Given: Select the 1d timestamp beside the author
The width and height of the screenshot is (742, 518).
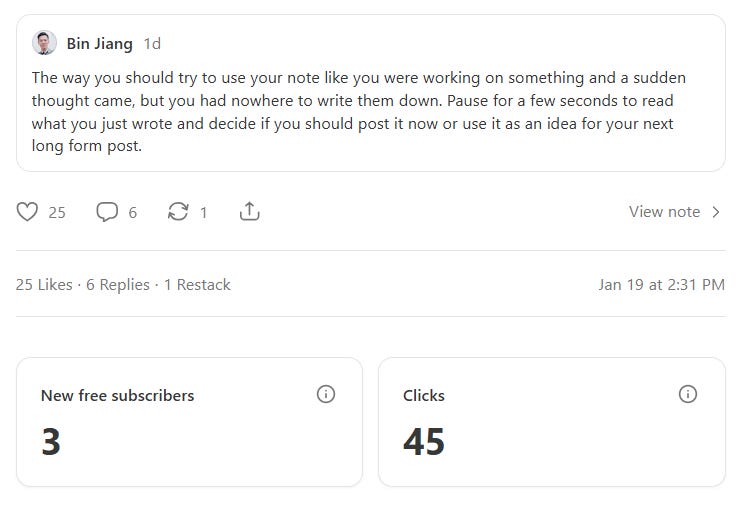Looking at the screenshot, I should point(152,44).
